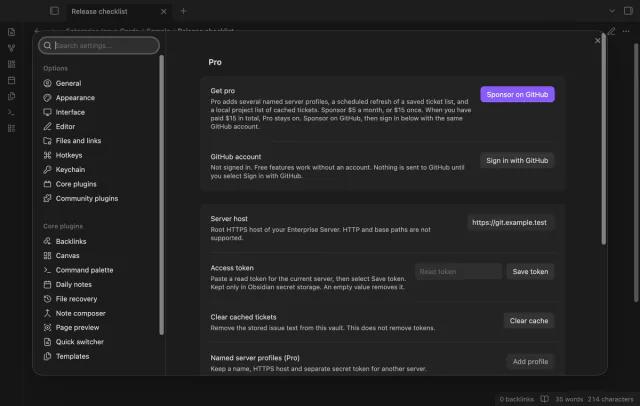Click the Note composer merge icon
Screen dimensions: 640x406
click(47, 313)
